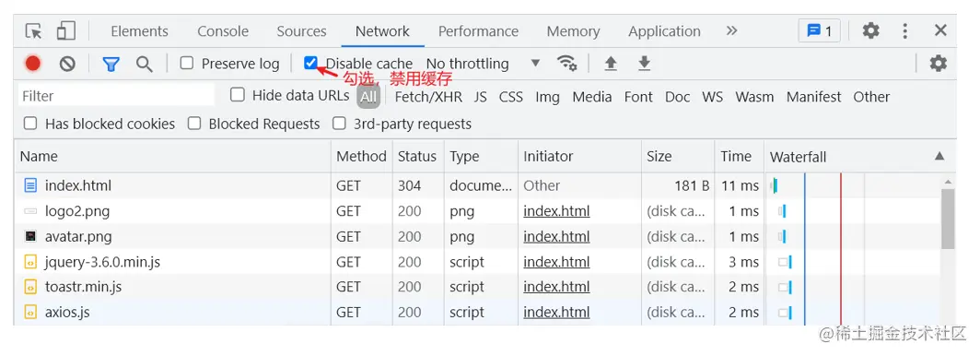Toggle the device toolbar icon

click(x=65, y=30)
